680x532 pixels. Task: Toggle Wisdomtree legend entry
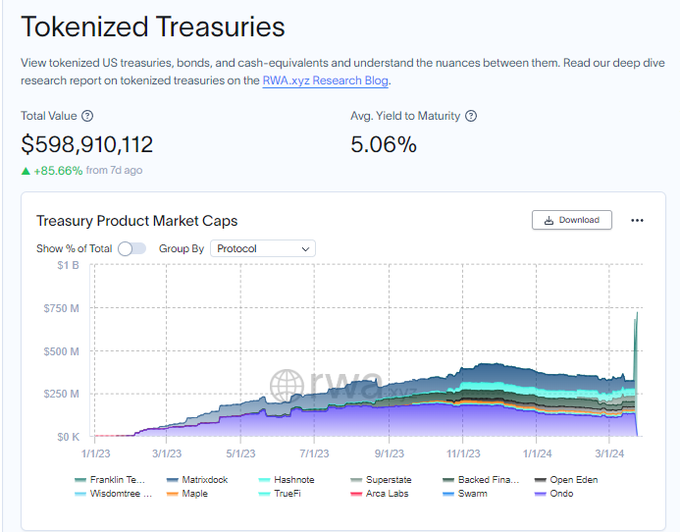coord(113,493)
